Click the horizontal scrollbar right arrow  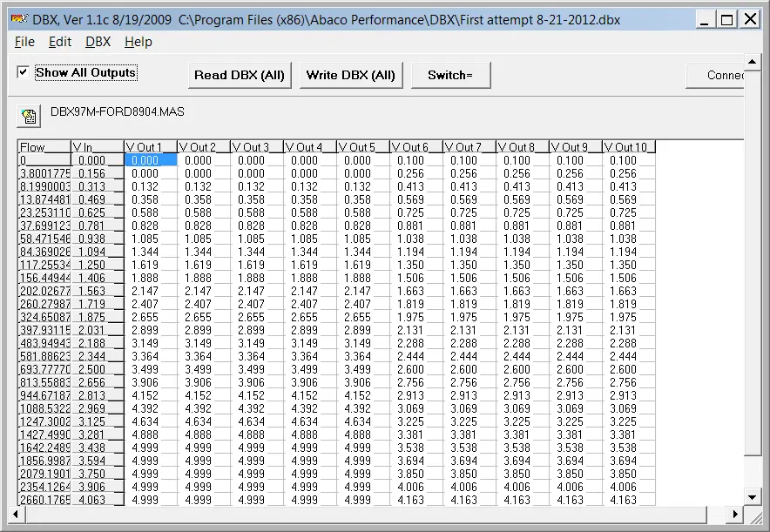pyautogui.click(x=735, y=515)
